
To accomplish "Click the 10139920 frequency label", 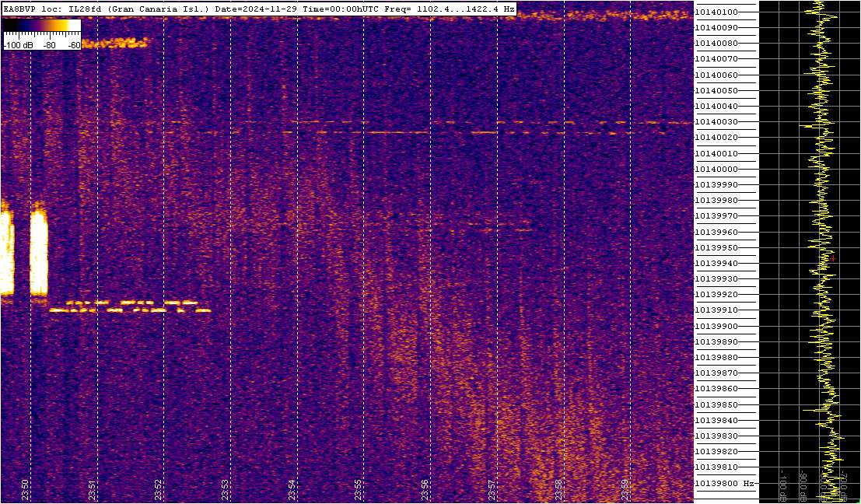I will (716, 295).
